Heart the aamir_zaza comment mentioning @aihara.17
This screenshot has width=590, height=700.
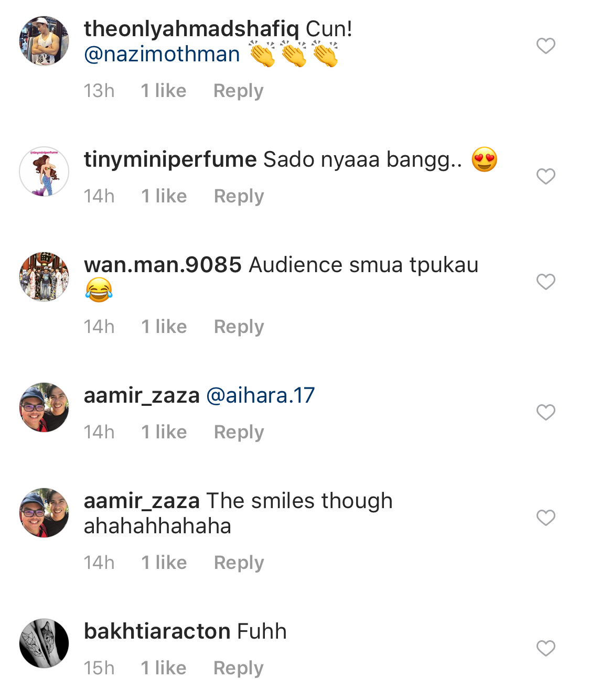pos(545,413)
